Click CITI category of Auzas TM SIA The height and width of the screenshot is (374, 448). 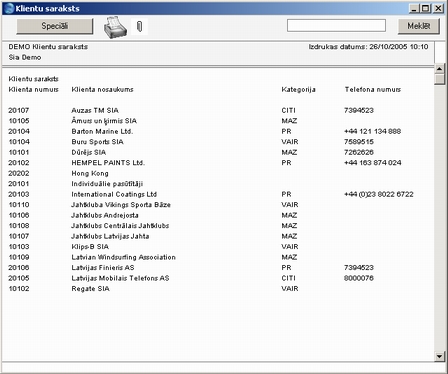[x=288, y=110]
